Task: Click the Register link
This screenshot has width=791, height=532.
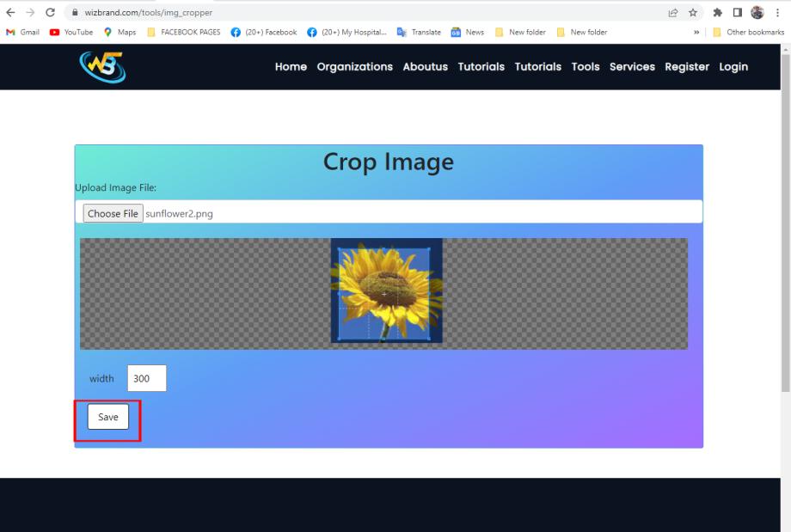Action: tap(687, 66)
